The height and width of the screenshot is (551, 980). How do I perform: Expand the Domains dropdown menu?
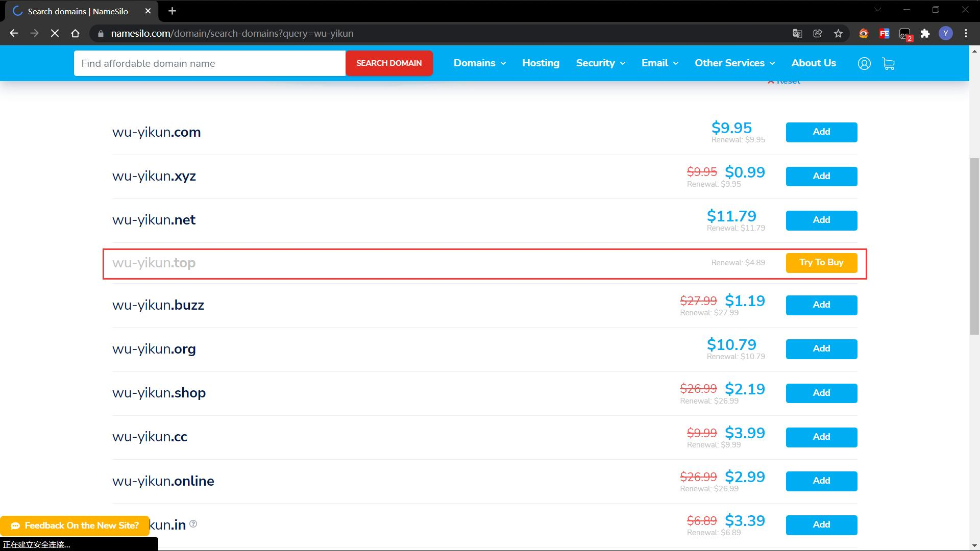(x=479, y=63)
